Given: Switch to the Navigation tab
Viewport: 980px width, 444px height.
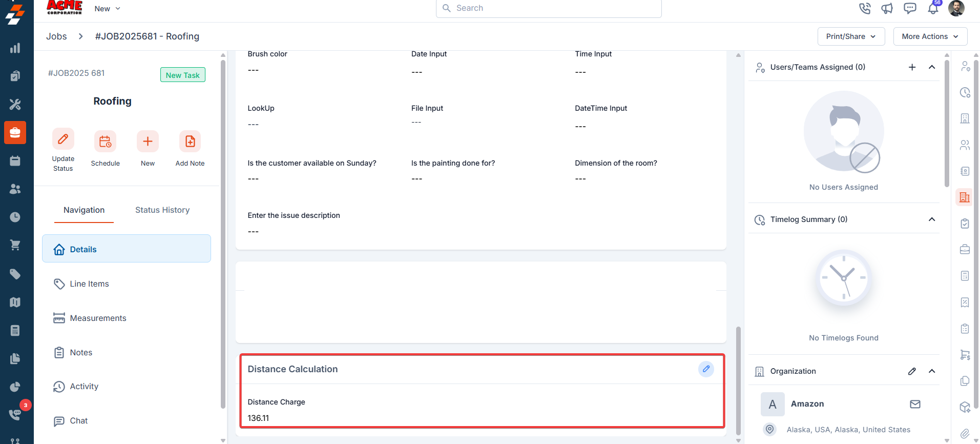Looking at the screenshot, I should click(84, 210).
